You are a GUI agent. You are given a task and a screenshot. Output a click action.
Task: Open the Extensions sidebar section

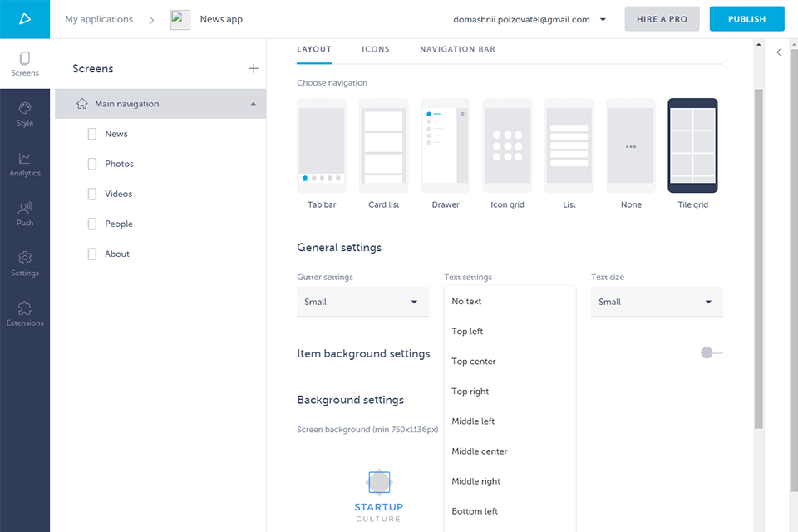pyautogui.click(x=25, y=314)
